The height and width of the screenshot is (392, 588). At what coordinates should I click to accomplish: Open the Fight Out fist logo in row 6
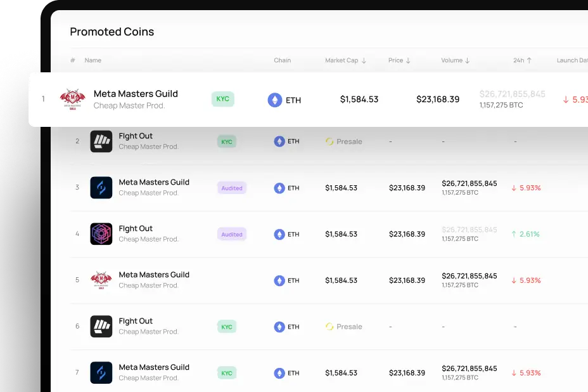click(x=101, y=326)
